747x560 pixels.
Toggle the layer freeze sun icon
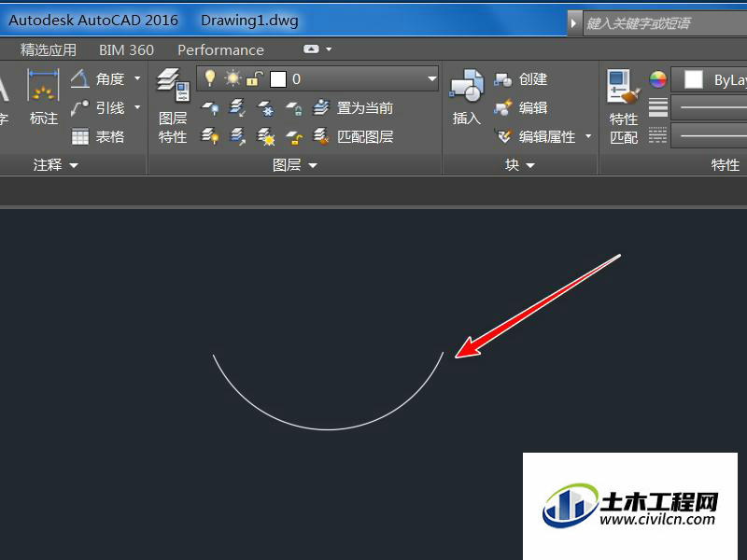[x=233, y=78]
